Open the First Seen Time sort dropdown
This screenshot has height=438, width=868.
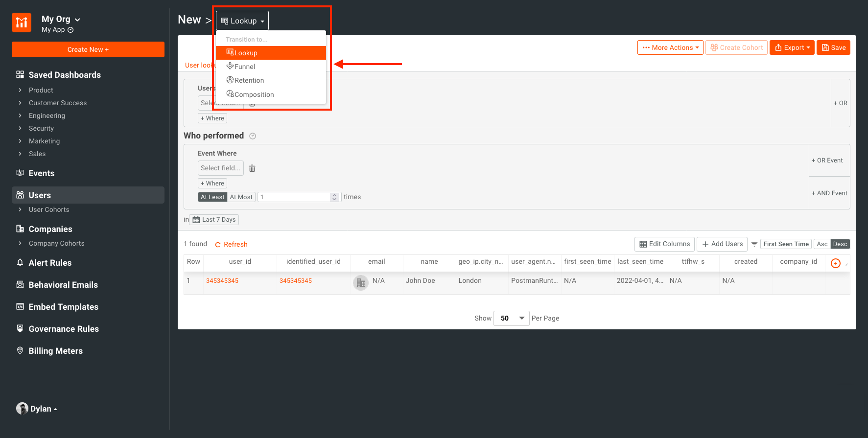point(786,244)
